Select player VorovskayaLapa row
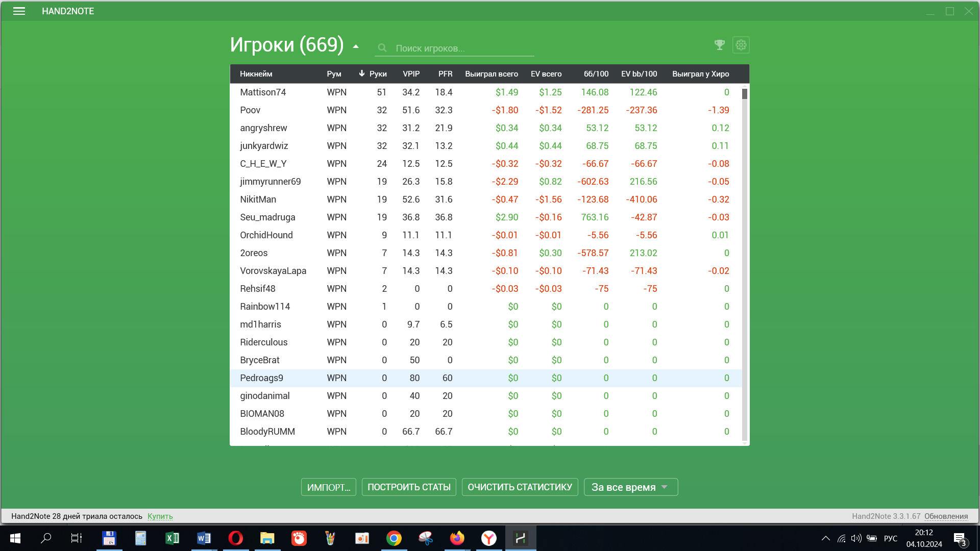The width and height of the screenshot is (980, 551). pos(485,271)
